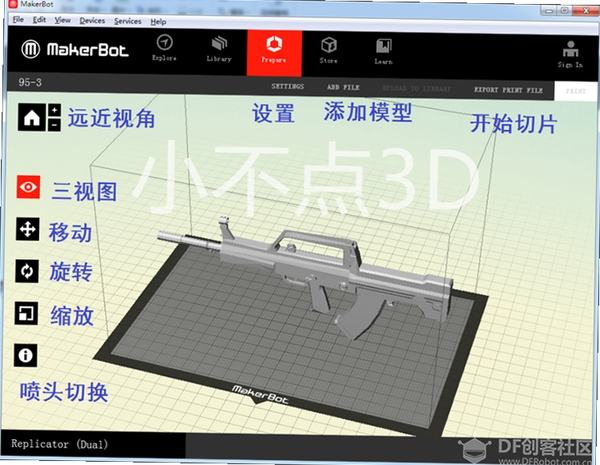This screenshot has height=465, width=600.
Task: Open the Services menu
Action: coord(128,21)
